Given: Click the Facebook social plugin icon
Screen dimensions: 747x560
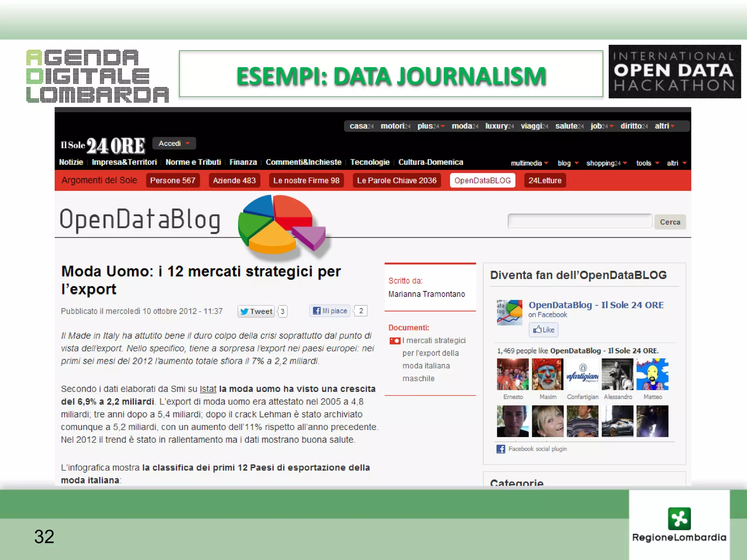Looking at the screenshot, I should (x=501, y=449).
